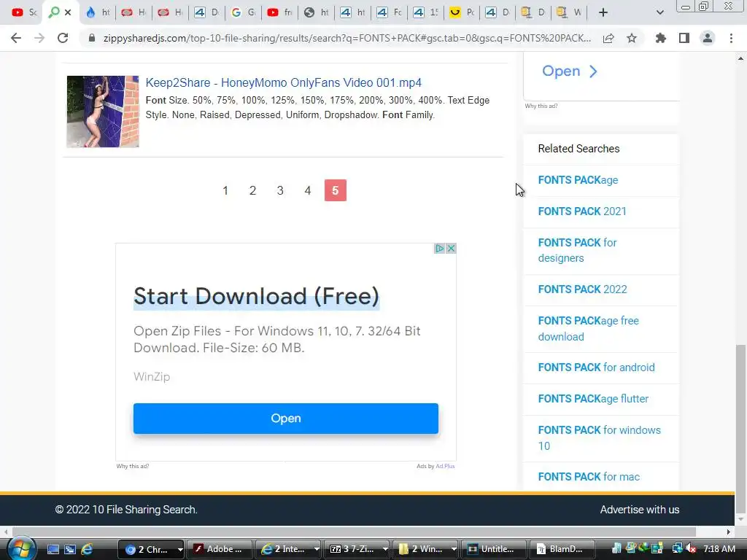
Task: Switch to the yellow 'Pc' tab
Action: (462, 12)
